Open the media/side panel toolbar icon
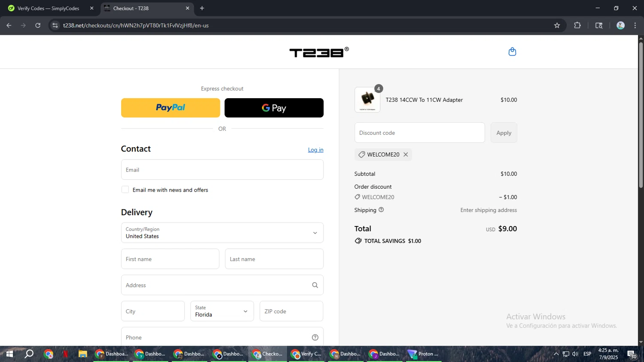 (599, 25)
